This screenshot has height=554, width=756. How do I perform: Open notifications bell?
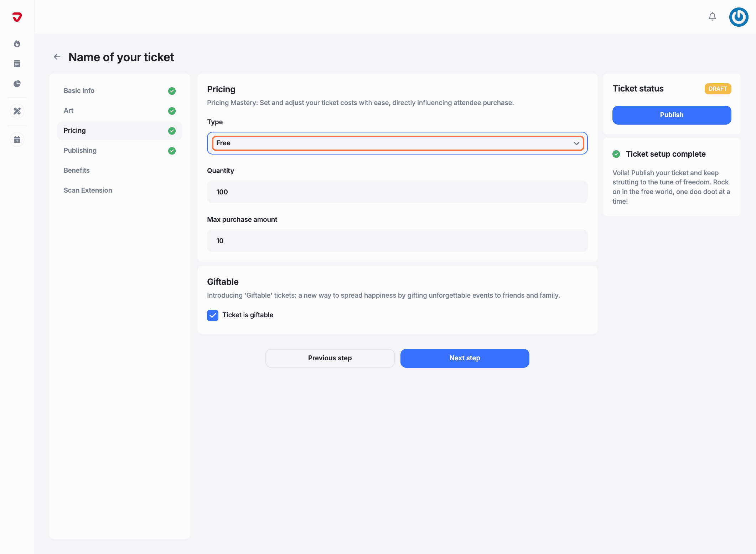712,17
